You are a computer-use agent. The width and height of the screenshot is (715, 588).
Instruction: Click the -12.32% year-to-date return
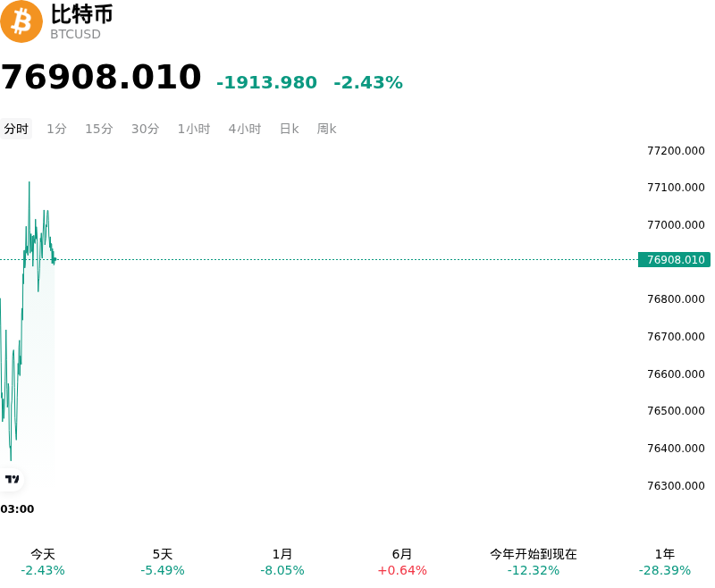click(x=533, y=571)
